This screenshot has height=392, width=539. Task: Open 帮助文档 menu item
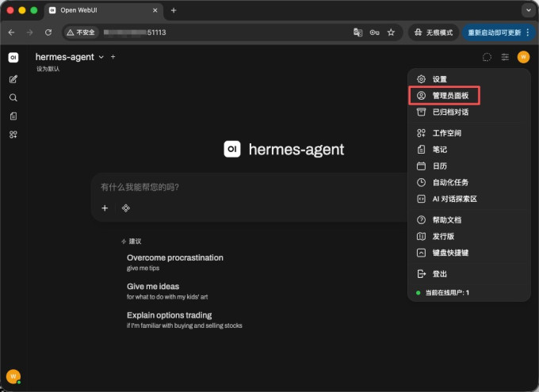(469, 220)
